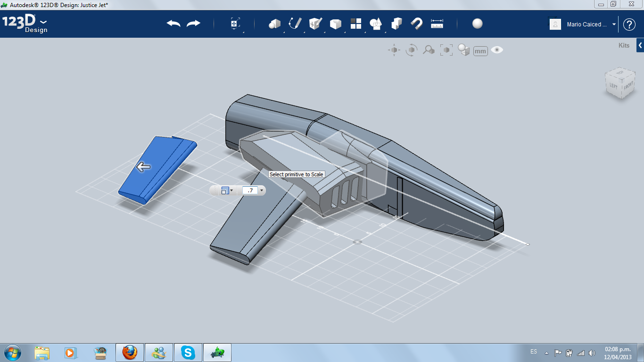Select the Pan view tool
This screenshot has height=362, width=644.
[394, 50]
